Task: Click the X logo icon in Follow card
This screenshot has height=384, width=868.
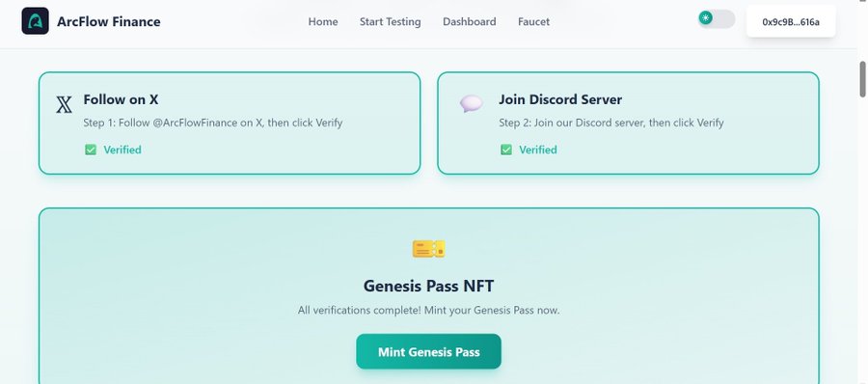Action: pos(65,105)
